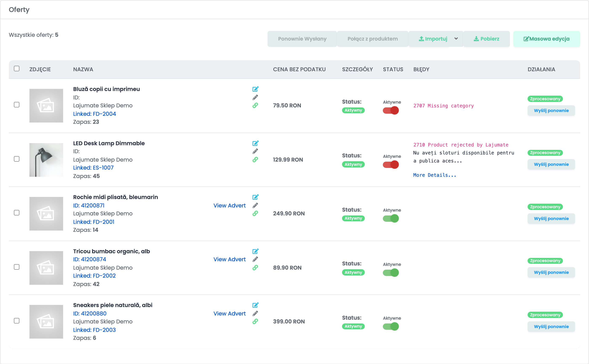The width and height of the screenshot is (589, 364).
Task: Click the Ponownie Wysłany button
Action: point(302,39)
